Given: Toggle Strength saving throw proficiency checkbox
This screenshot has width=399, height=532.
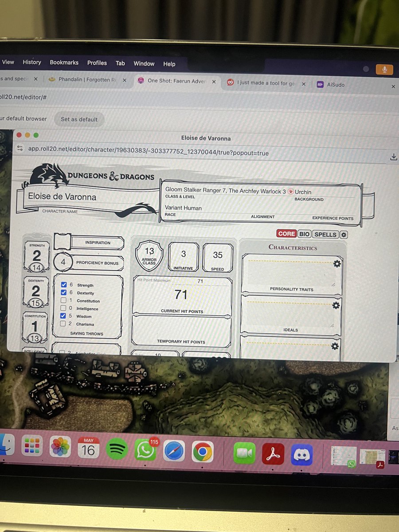Looking at the screenshot, I should (63, 285).
